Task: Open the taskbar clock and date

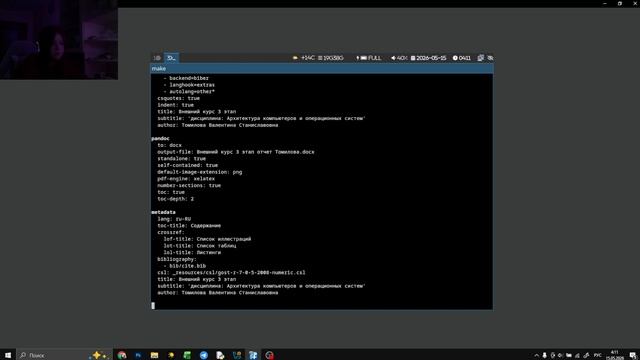Action: click(614, 355)
